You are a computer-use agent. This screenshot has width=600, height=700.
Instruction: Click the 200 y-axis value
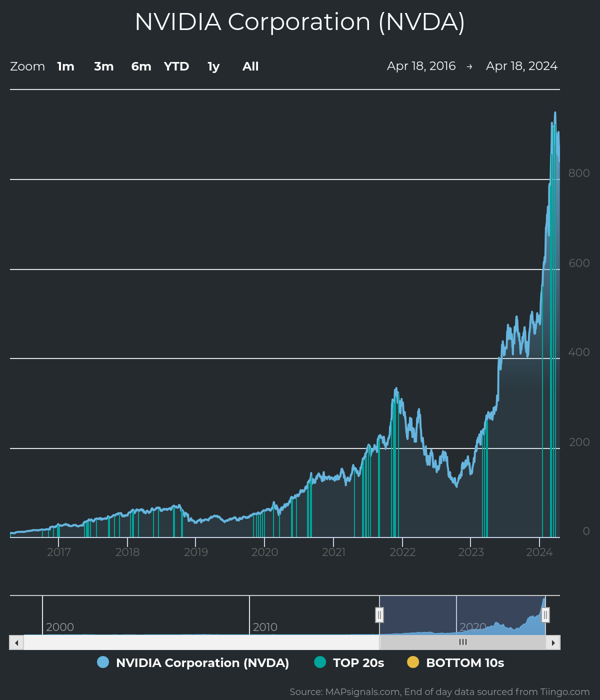pos(579,442)
